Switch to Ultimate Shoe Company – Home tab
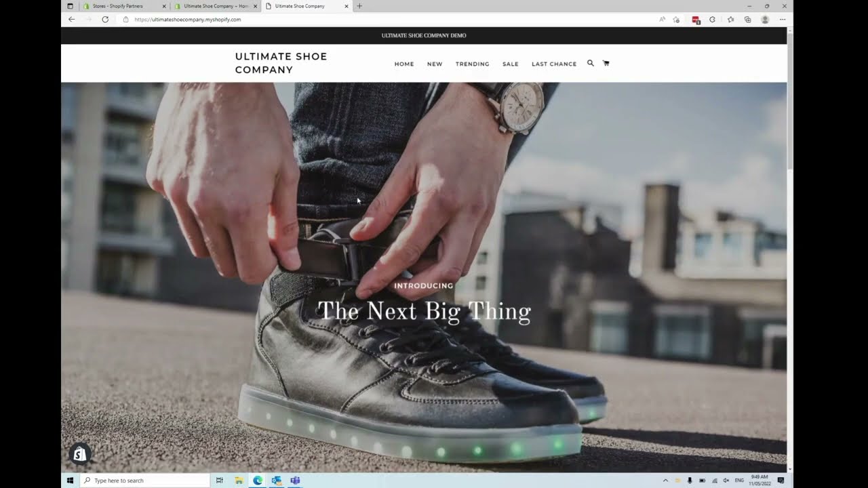 coord(216,6)
